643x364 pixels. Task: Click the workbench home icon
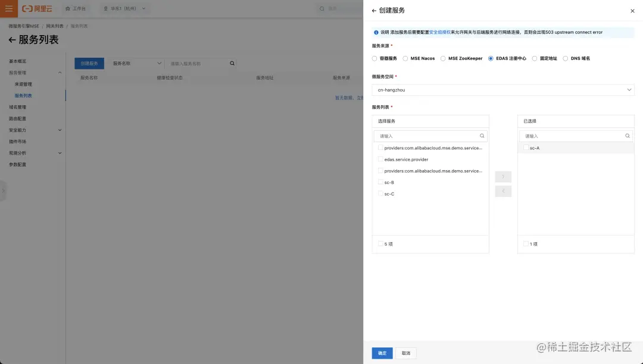point(68,8)
